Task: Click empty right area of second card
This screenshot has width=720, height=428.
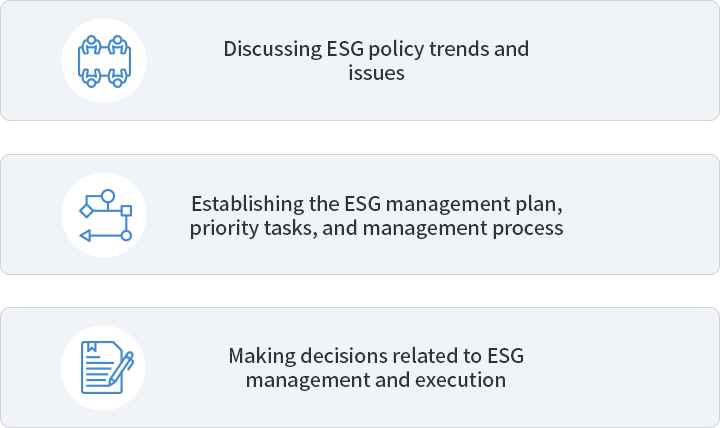Action: [650, 215]
